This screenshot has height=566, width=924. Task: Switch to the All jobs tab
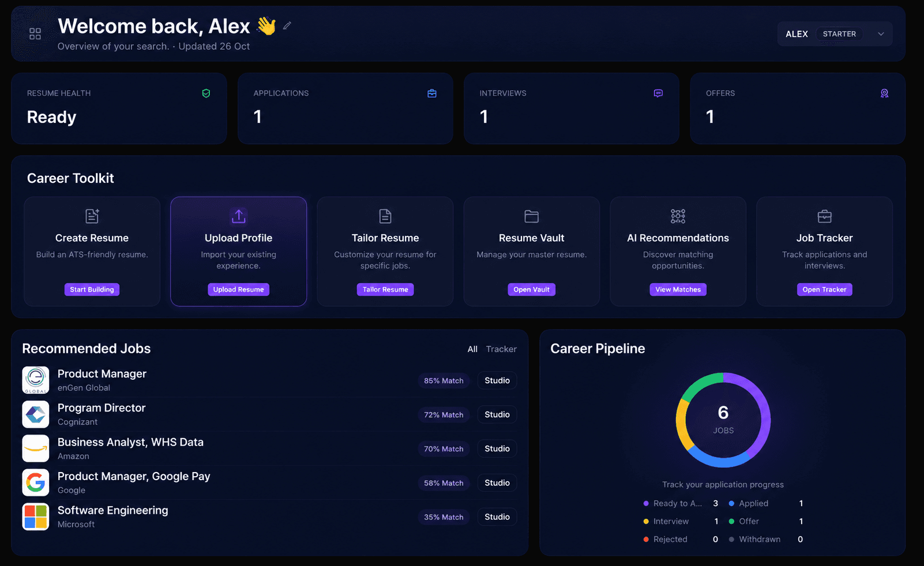[x=472, y=349]
